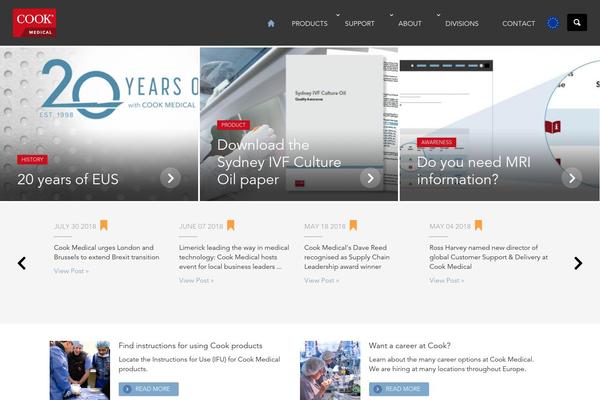Expand the About dropdown chevron

[x=438, y=15]
